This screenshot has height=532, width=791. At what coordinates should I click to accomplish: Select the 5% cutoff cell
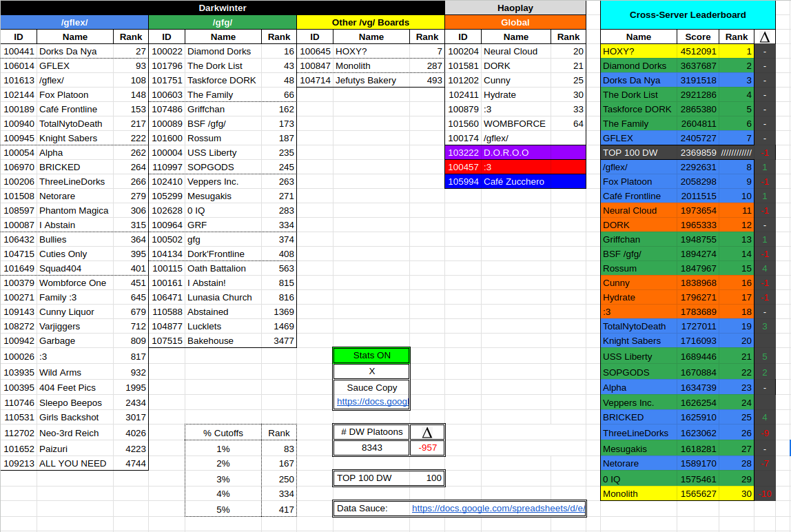tap(223, 509)
